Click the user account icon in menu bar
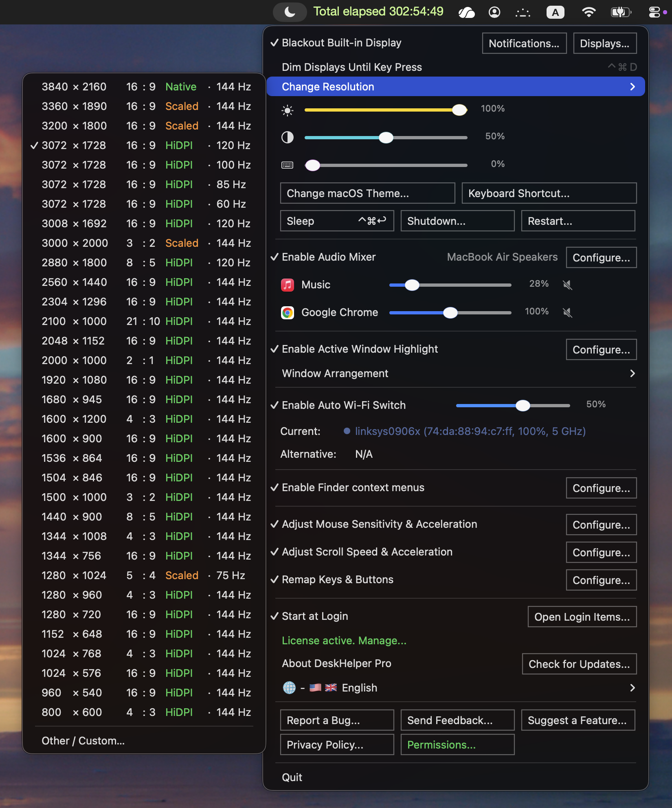This screenshot has height=808, width=672. pos(494,13)
